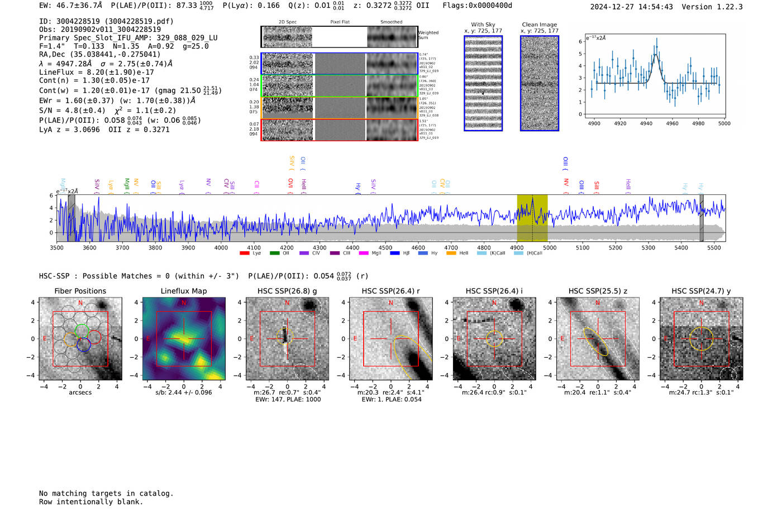The width and height of the screenshot is (782, 532).
Task: Click the gray shaded band near 3550 Å
Action: click(71, 218)
